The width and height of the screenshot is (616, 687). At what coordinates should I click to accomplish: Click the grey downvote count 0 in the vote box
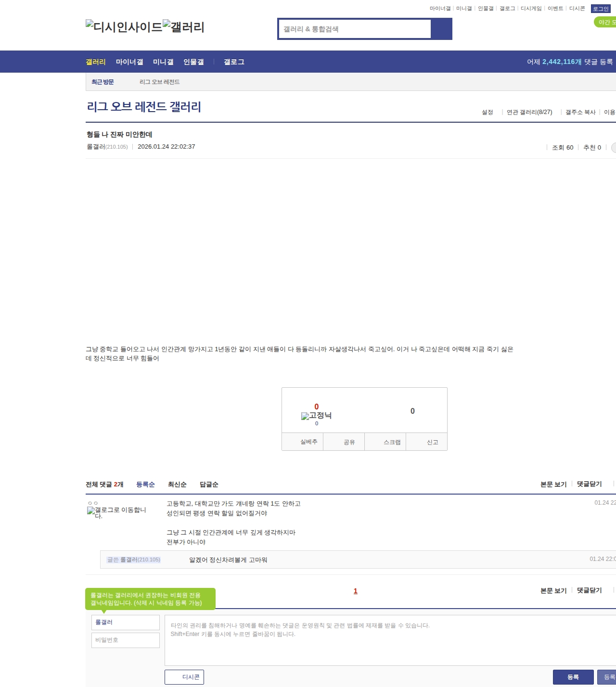click(412, 411)
